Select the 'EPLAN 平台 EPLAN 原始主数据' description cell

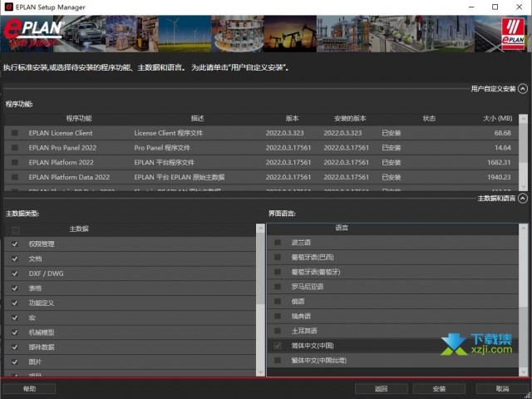(x=180, y=177)
